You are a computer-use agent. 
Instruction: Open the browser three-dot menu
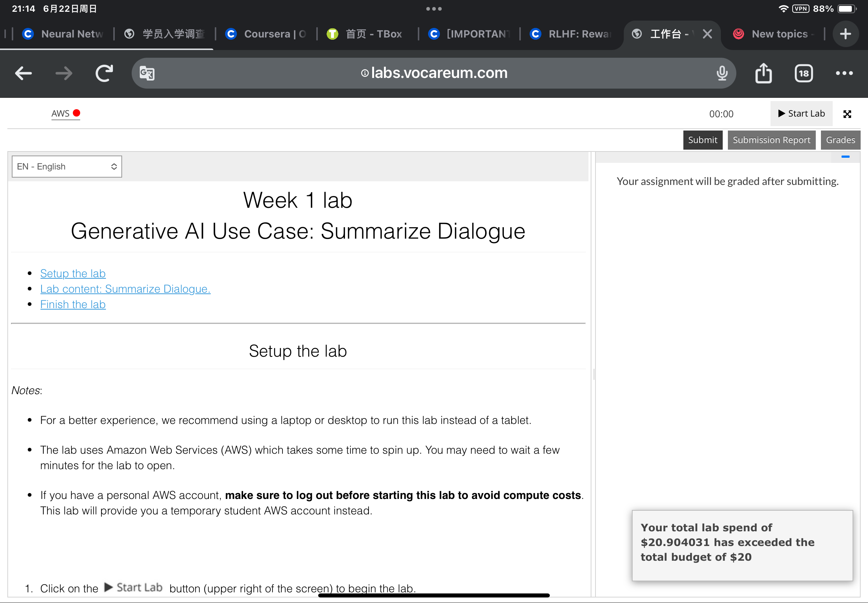click(844, 73)
